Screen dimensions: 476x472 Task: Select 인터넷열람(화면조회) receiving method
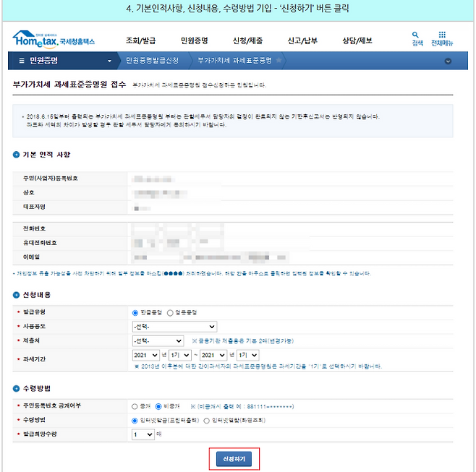click(x=207, y=420)
